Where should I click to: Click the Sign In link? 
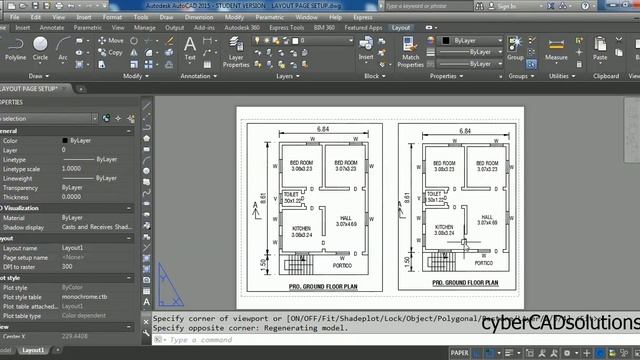(506, 6)
